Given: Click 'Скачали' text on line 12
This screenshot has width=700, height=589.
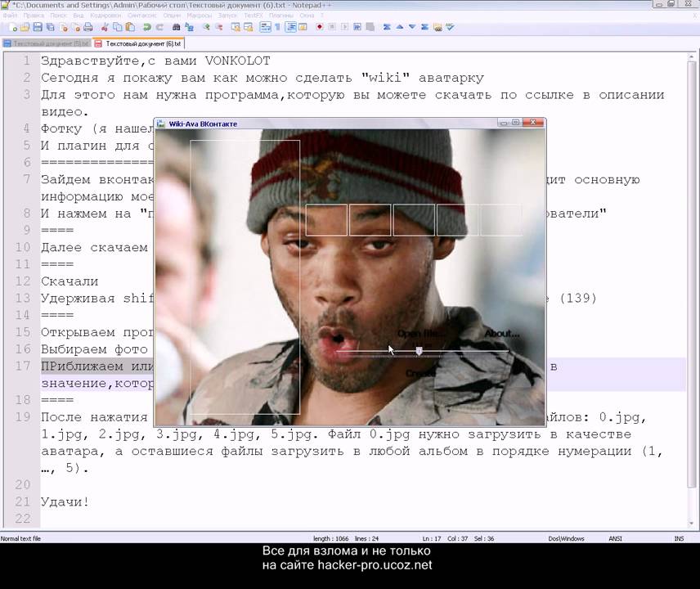Looking at the screenshot, I should pos(70,281).
